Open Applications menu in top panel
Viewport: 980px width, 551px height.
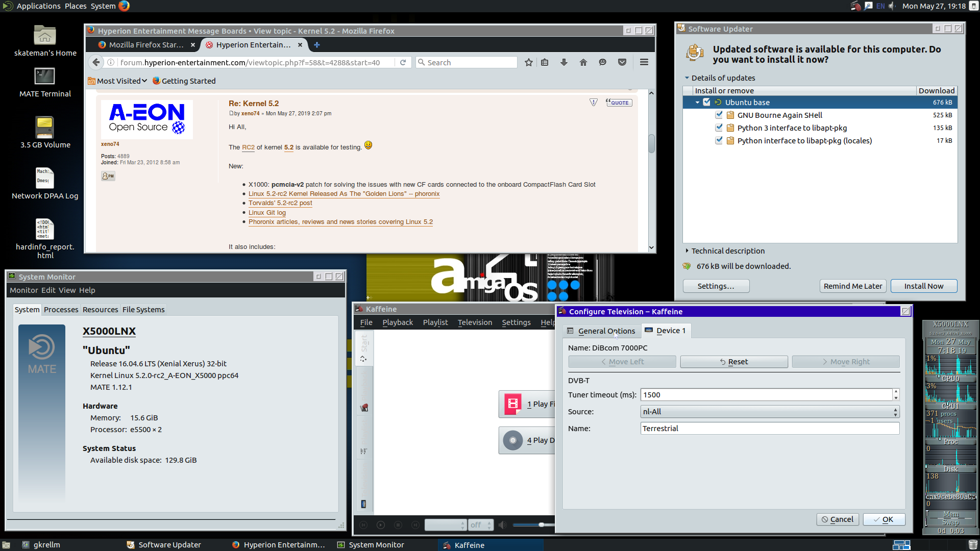pyautogui.click(x=38, y=6)
